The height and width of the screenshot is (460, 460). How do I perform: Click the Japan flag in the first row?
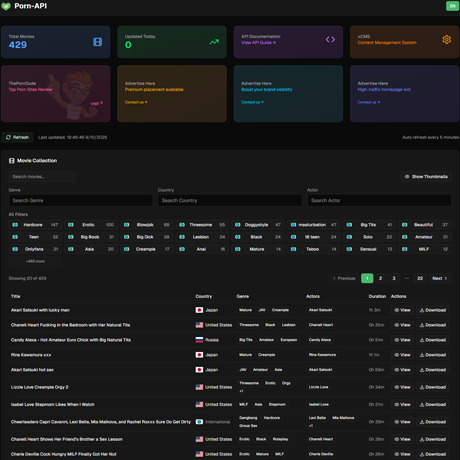coord(199,310)
